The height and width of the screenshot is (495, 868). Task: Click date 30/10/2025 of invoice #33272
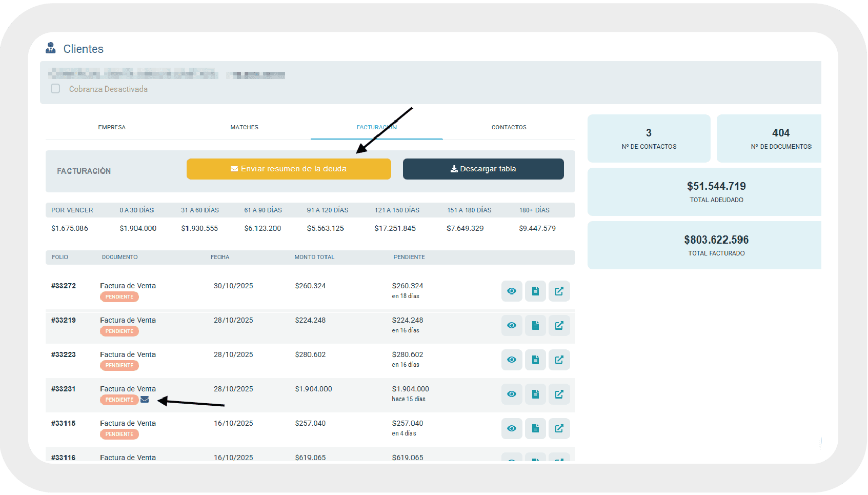[233, 286]
